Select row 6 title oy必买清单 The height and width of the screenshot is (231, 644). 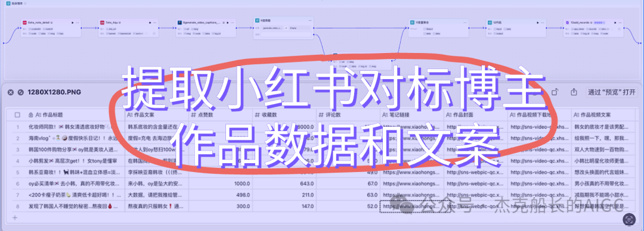(75, 184)
